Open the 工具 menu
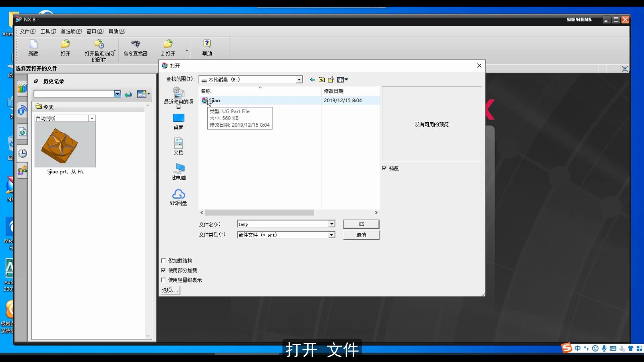Image resolution: width=644 pixels, height=362 pixels. click(x=48, y=31)
